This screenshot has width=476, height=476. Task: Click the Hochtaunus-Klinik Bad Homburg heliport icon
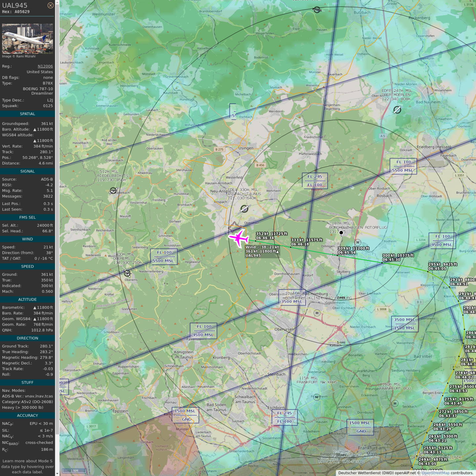click(317, 313)
